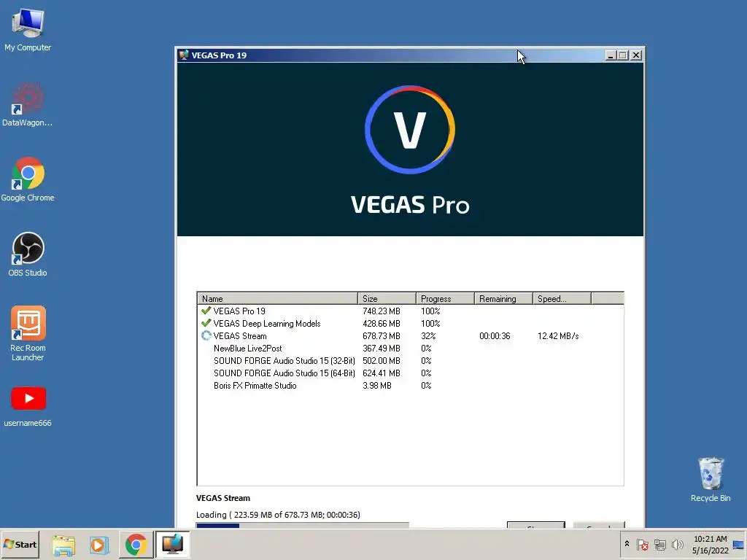Screen dimensions: 747x560
Task: Select the Google Chrome desktop shortcut
Action: click(x=28, y=179)
